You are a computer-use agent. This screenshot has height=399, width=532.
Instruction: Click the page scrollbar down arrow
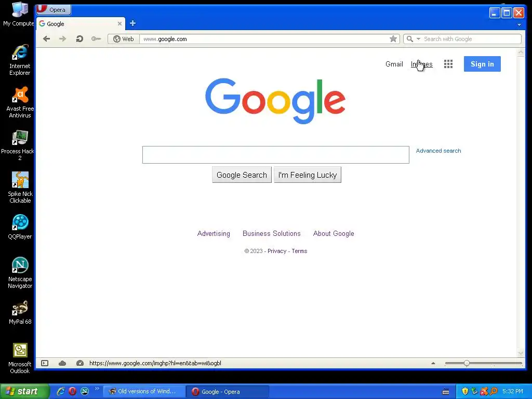(521, 353)
